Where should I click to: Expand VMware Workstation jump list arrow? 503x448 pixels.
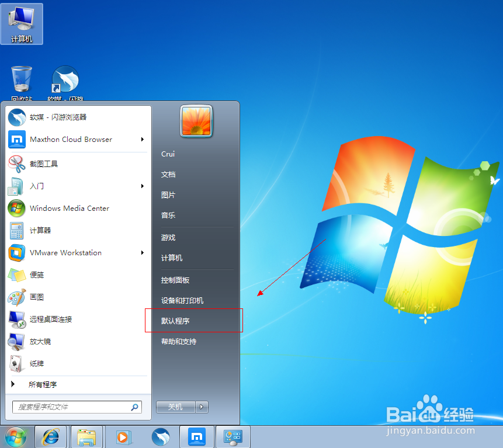(143, 253)
